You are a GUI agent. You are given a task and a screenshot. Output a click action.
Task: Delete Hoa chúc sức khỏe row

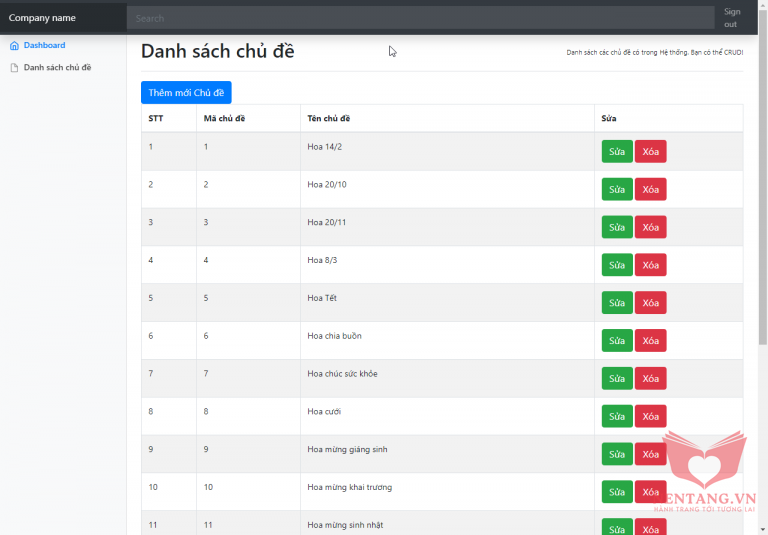[x=650, y=378]
